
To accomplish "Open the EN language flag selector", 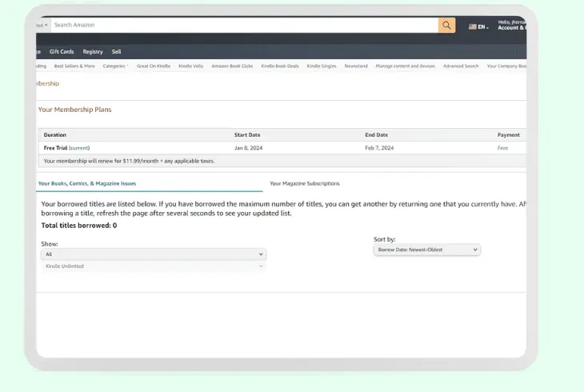I will tap(478, 27).
